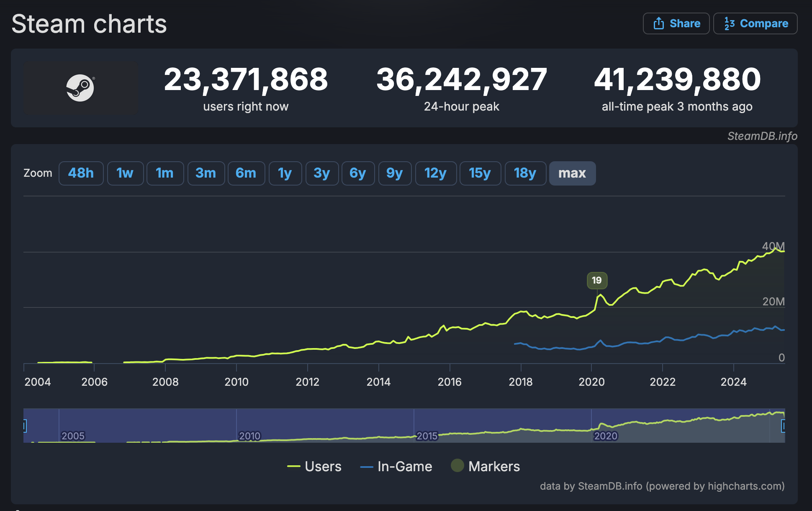812x511 pixels.
Task: Set chart zoom to 48h
Action: pyautogui.click(x=81, y=173)
